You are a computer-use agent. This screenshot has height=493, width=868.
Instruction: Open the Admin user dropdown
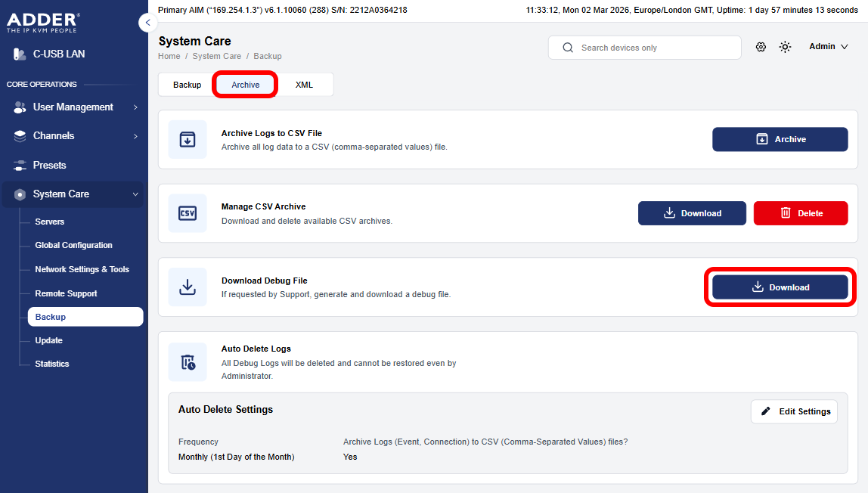[828, 47]
